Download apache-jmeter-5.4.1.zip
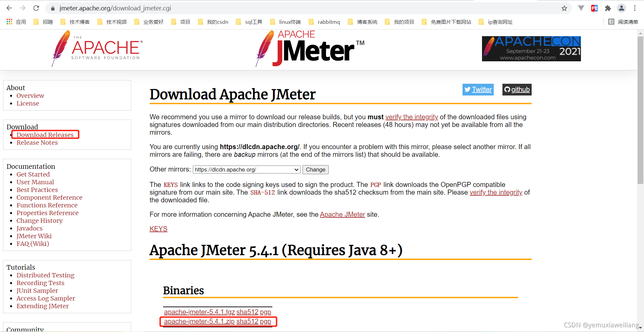Screen dimensions: 644x332 [x=199, y=321]
